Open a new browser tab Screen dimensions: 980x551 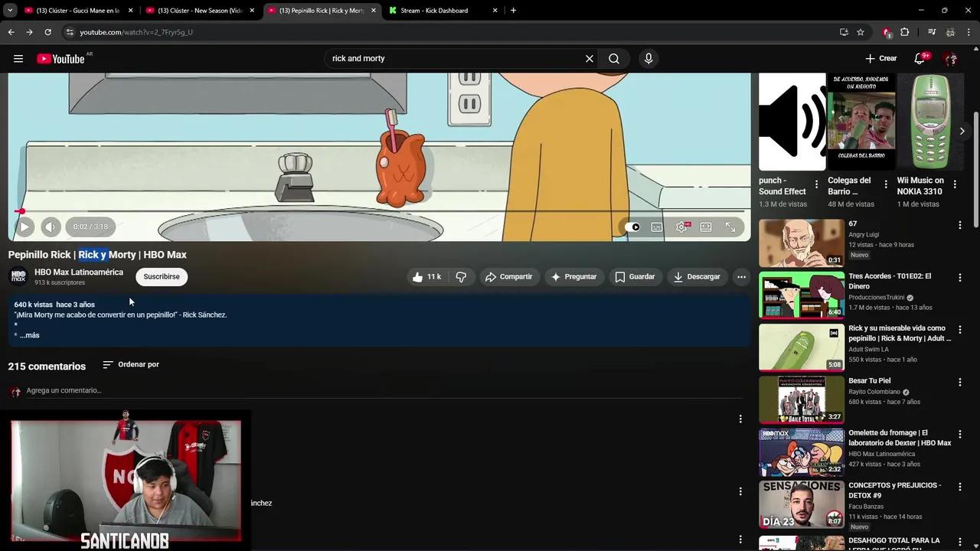tap(513, 11)
